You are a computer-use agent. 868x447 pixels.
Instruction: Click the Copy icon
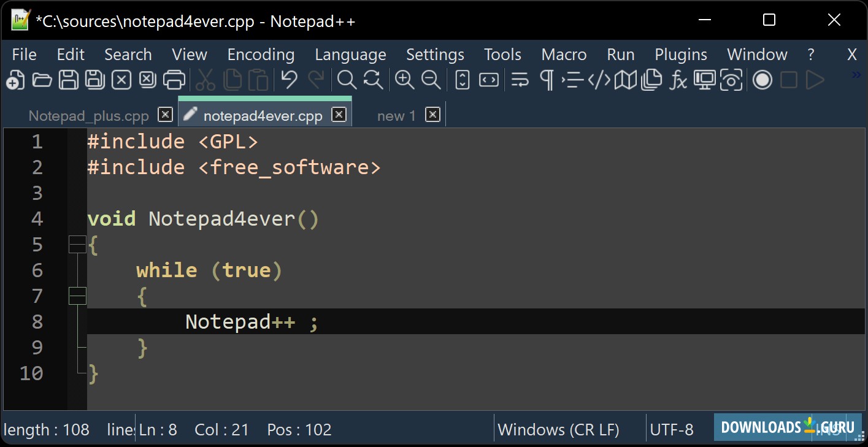click(x=232, y=80)
